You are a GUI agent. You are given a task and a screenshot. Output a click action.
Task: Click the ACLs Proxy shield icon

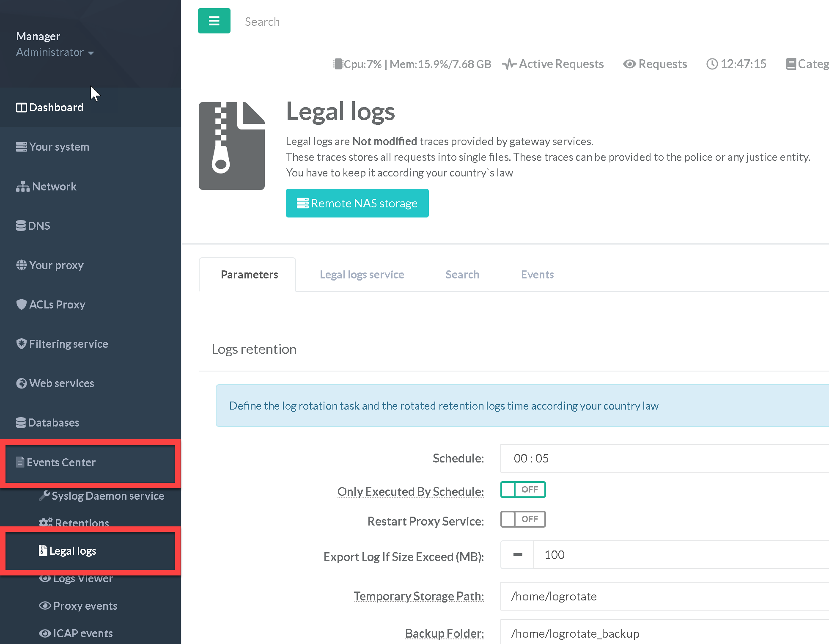pyautogui.click(x=21, y=304)
